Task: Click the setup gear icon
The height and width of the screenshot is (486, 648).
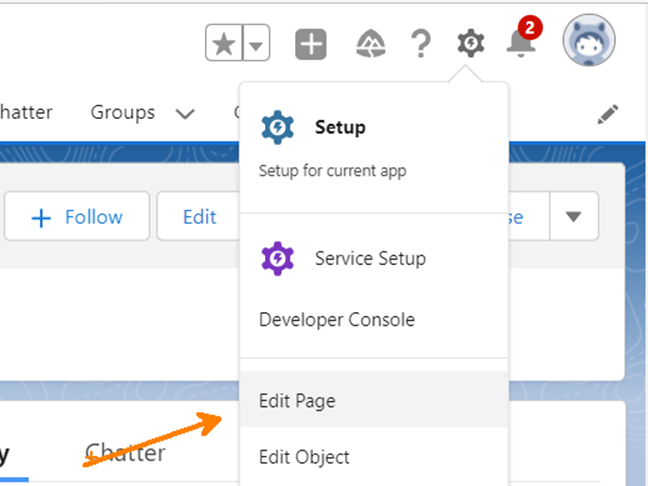Action: pos(470,44)
